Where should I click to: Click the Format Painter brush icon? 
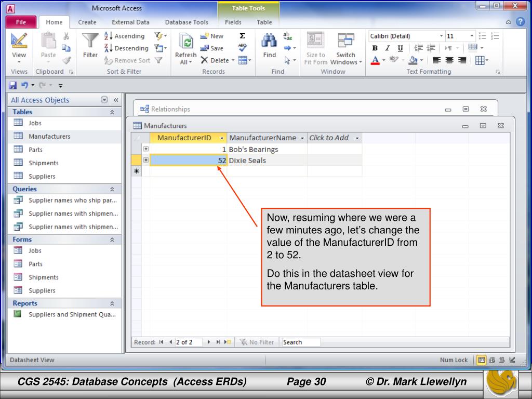pyautogui.click(x=66, y=60)
